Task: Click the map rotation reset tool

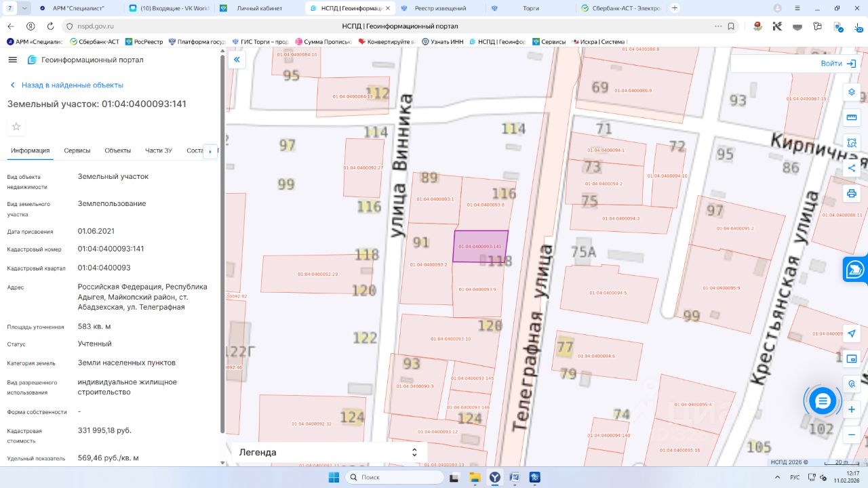Action: [x=852, y=384]
